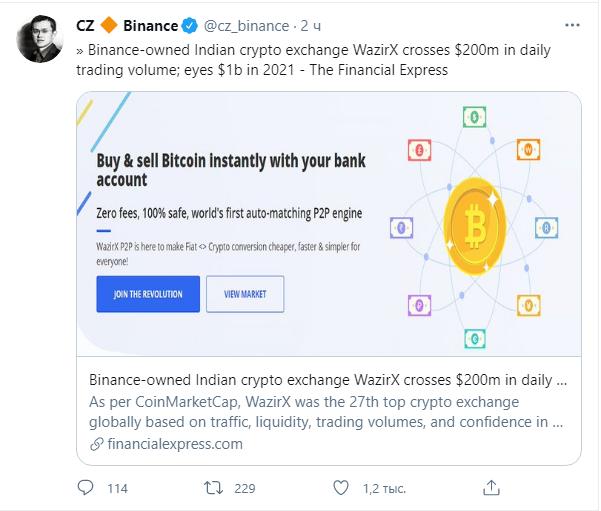This screenshot has width=601, height=511.
Task: Click the 1,2 тыс. likes count
Action: [384, 488]
